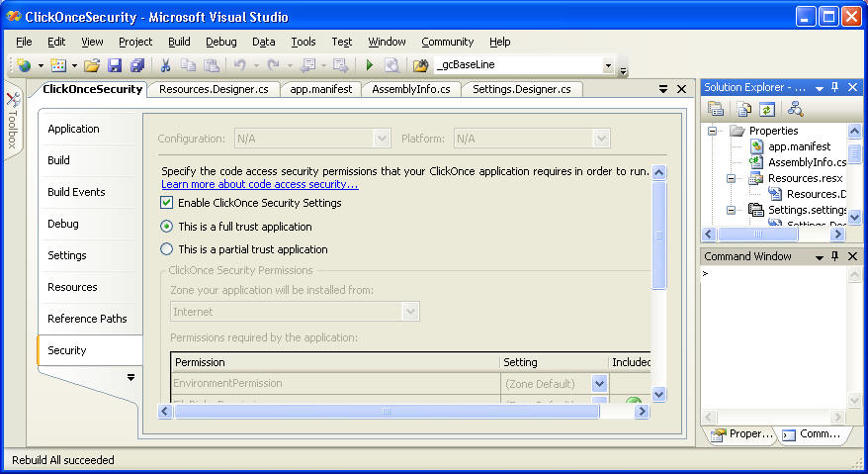Viewport: 868px width, 474px height.
Task: Click the Undo arrow icon
Action: [x=239, y=65]
